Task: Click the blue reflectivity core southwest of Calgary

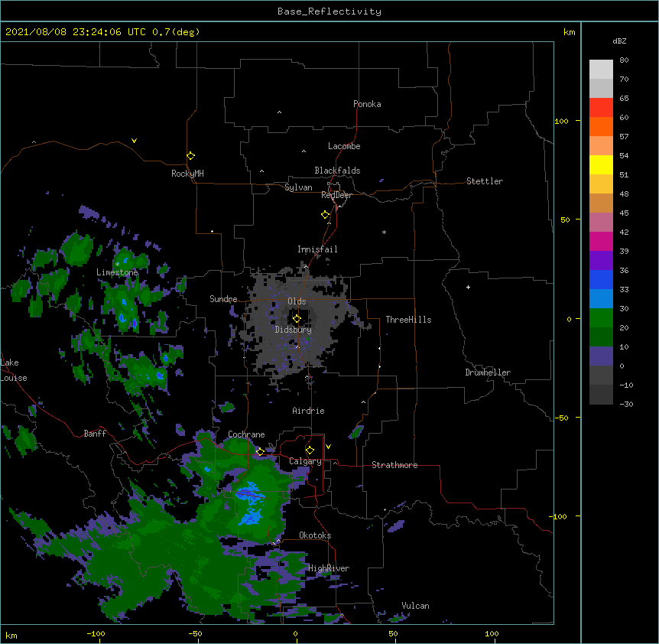Action: (x=250, y=505)
